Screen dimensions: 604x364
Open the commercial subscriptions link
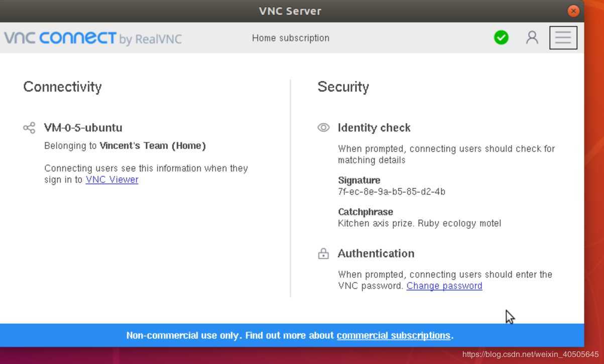click(x=394, y=335)
